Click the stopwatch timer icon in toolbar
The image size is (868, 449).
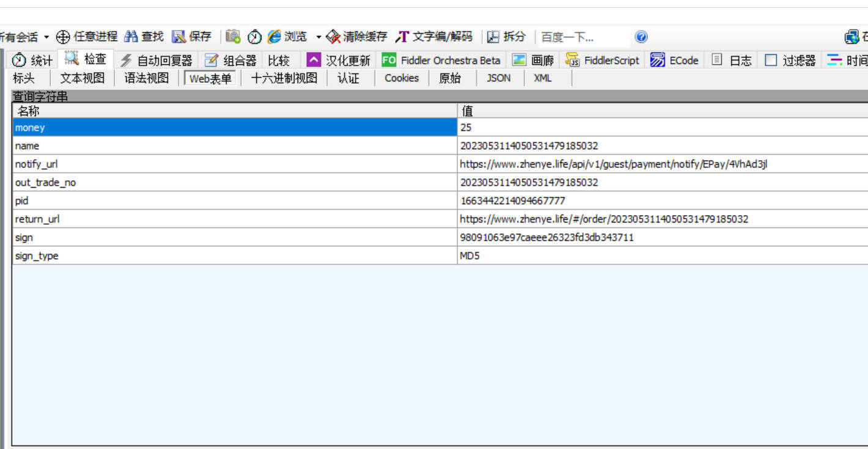coord(254,37)
